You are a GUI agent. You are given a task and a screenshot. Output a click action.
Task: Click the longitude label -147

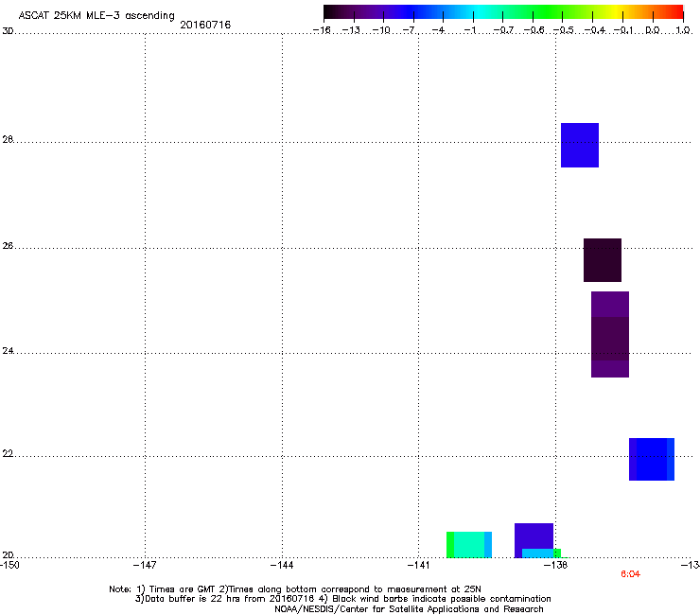[x=145, y=566]
